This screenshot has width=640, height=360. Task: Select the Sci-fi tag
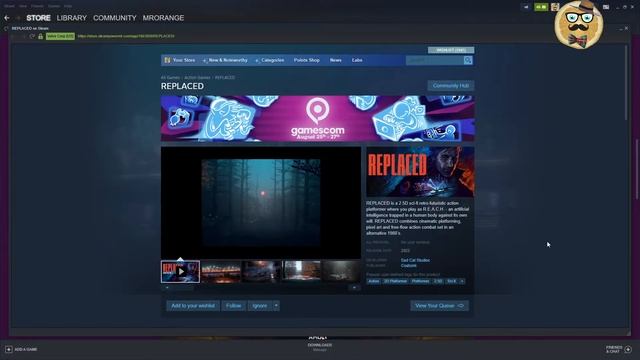pos(451,281)
